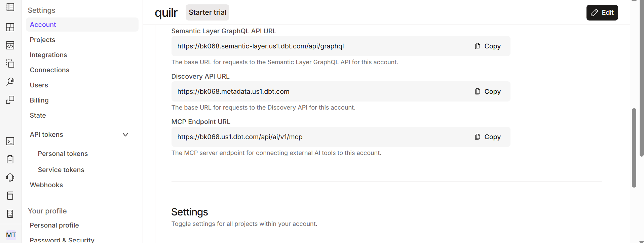The width and height of the screenshot is (644, 243).
Task: Click the overlapping squares icon in sidebar
Action: pyautogui.click(x=10, y=100)
